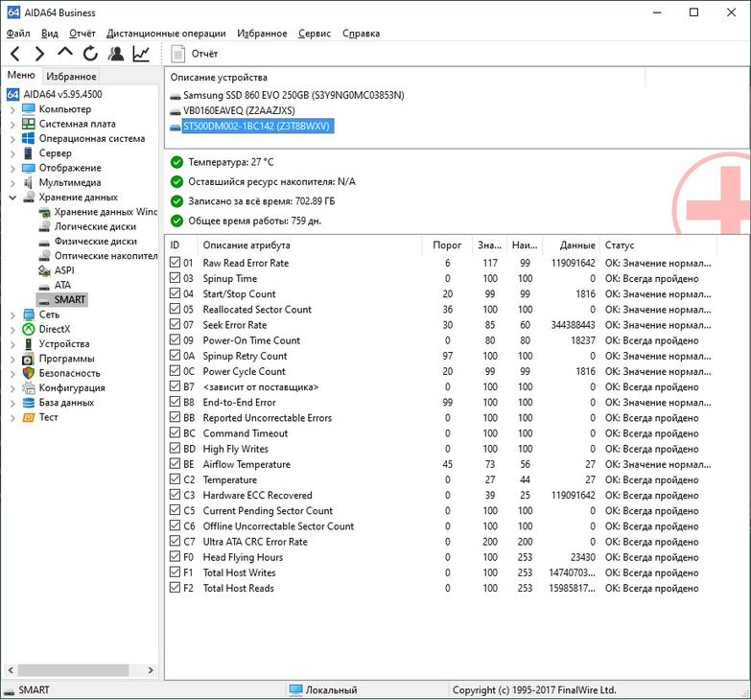751x700 pixels.
Task: Select the Мультимедиа speaker icon
Action: [29, 182]
